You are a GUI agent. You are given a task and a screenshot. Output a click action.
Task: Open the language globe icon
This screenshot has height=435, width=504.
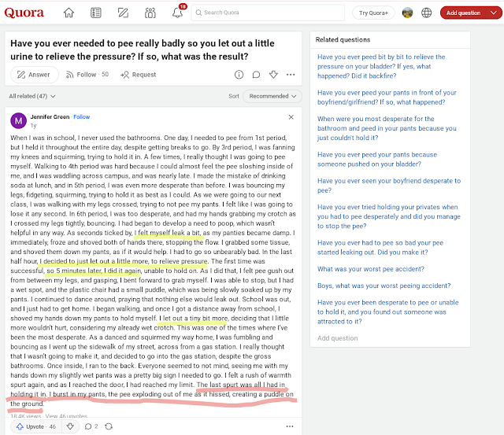[427, 13]
